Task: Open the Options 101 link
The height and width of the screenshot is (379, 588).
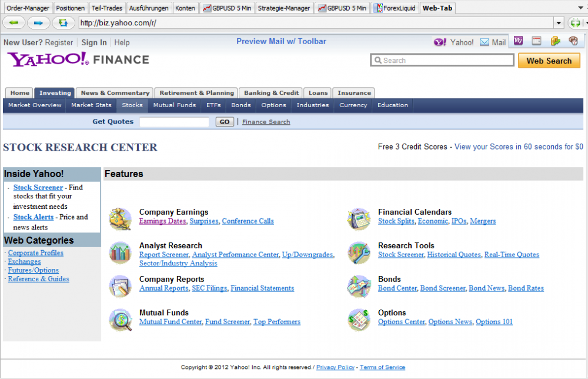Action: [494, 321]
